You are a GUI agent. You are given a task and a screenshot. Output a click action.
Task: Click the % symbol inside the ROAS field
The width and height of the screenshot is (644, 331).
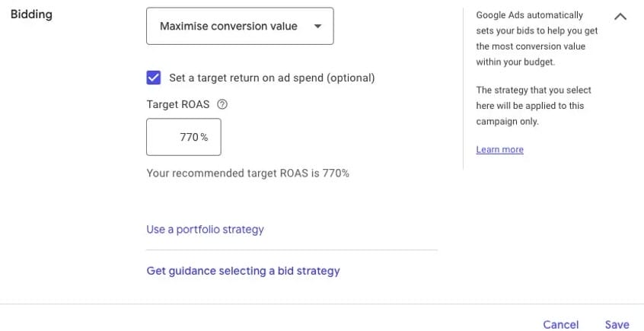[205, 137]
